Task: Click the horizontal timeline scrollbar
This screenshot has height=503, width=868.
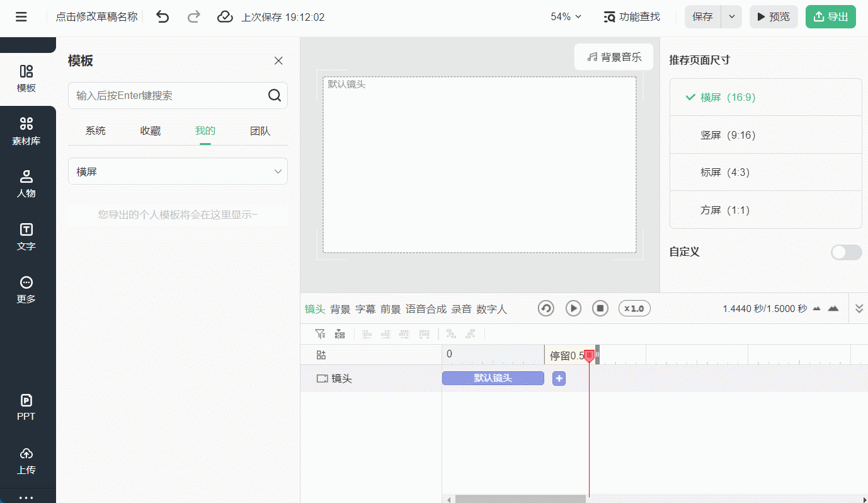Action: (520, 499)
